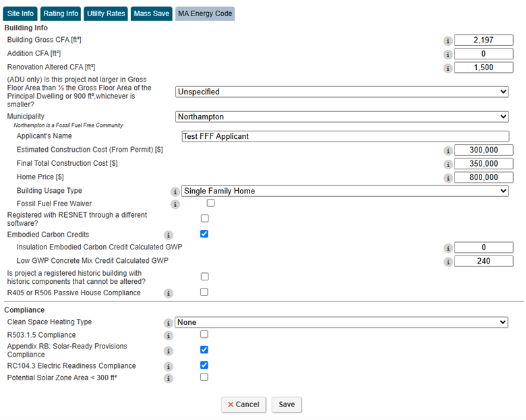Open Building Usage Type dropdown
The width and height of the screenshot is (526, 420).
pyautogui.click(x=345, y=191)
